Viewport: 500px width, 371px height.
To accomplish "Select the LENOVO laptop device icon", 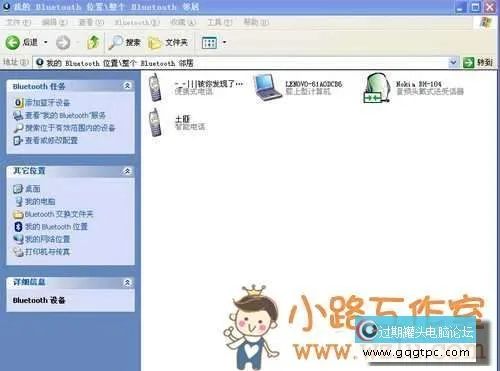I will coord(268,88).
